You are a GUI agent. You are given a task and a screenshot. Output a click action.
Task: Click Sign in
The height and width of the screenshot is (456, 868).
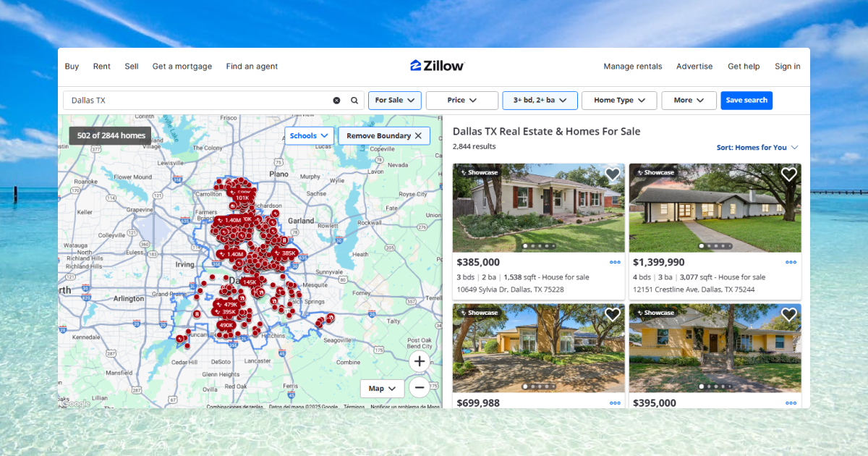coord(788,66)
